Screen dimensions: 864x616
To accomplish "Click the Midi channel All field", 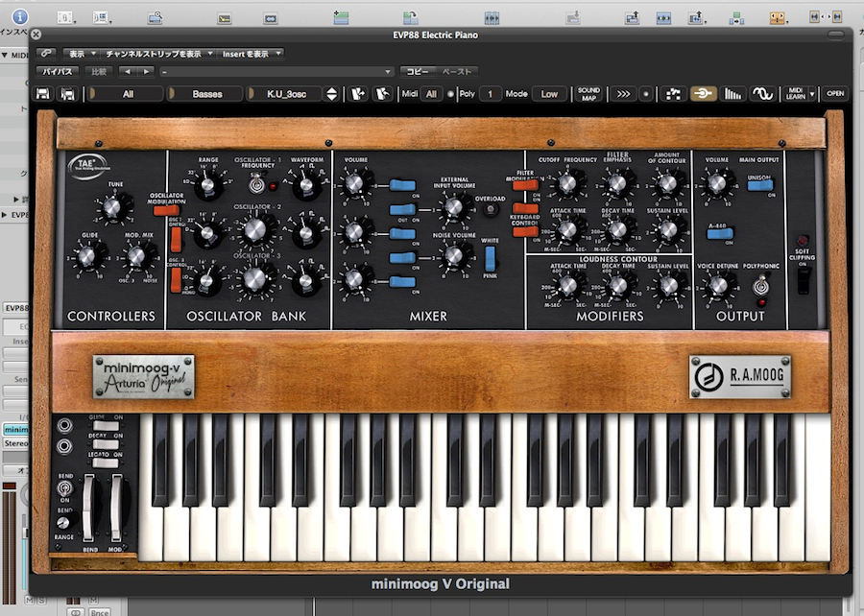I will pos(431,94).
